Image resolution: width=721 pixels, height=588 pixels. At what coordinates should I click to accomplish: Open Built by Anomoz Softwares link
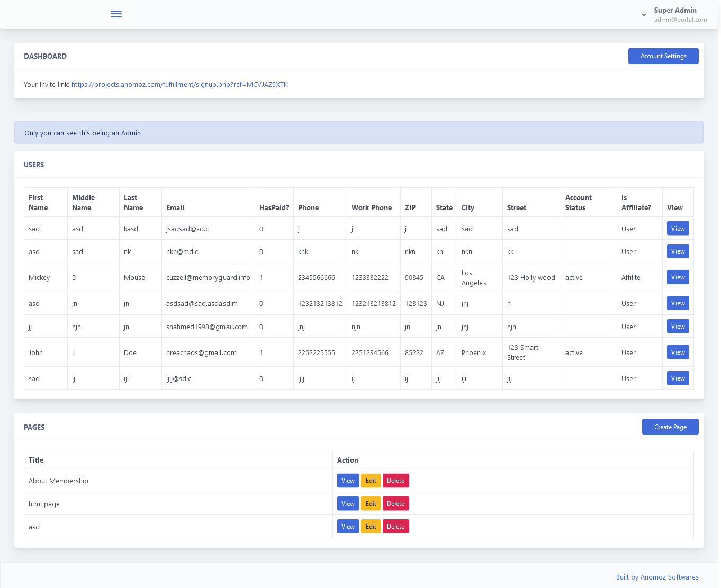pyautogui.click(x=657, y=577)
